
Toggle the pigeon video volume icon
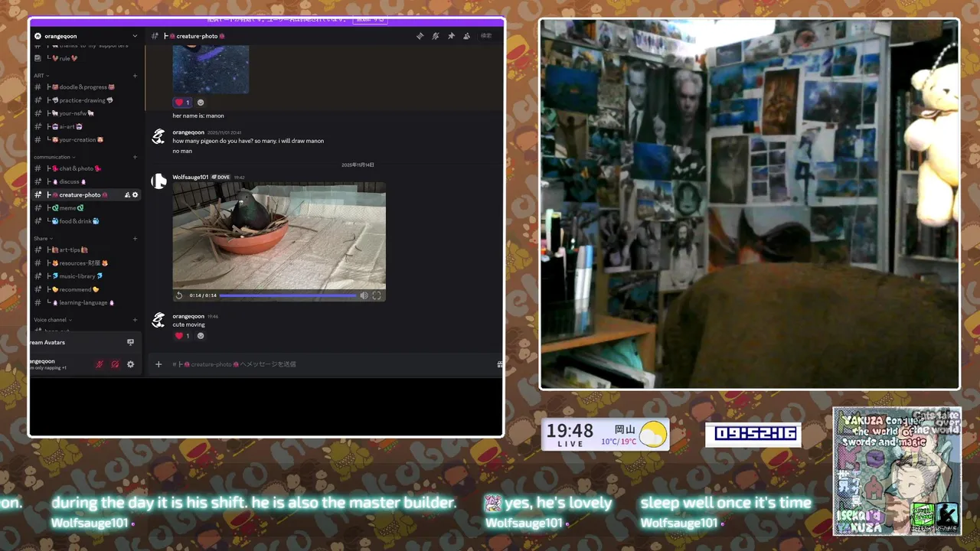(x=364, y=295)
